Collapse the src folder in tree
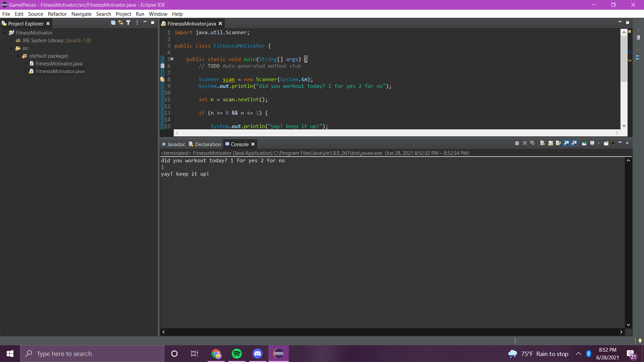This screenshot has height=362, width=644. click(11, 48)
